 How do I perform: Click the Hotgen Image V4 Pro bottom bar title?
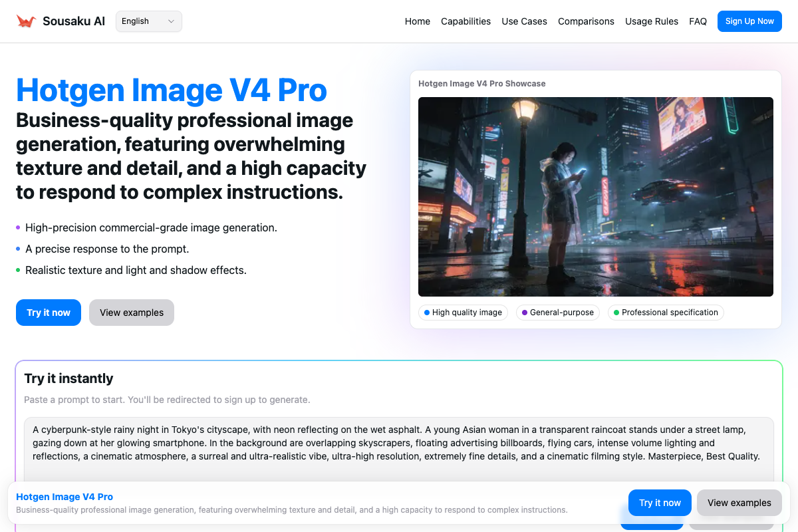[x=65, y=497]
